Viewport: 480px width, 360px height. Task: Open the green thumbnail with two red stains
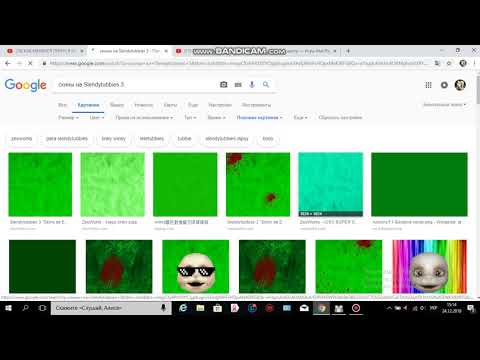click(x=258, y=184)
